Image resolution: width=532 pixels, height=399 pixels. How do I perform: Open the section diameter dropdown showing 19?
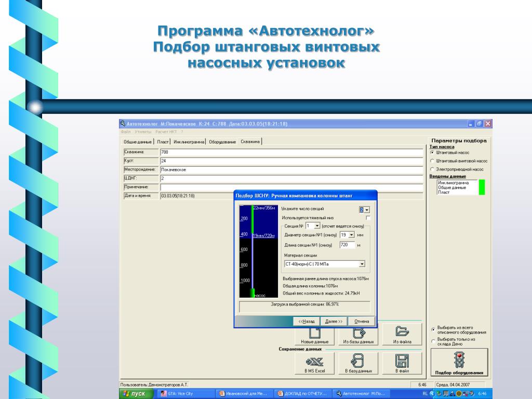point(352,235)
